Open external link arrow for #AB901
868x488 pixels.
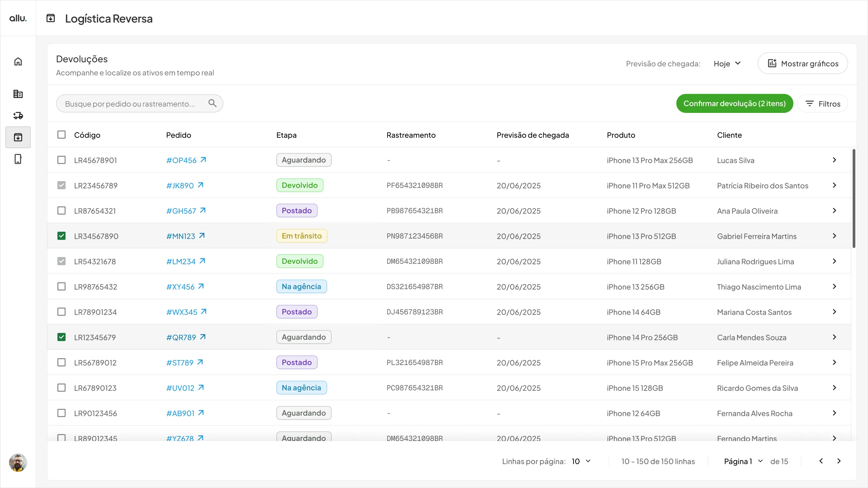[x=201, y=413]
